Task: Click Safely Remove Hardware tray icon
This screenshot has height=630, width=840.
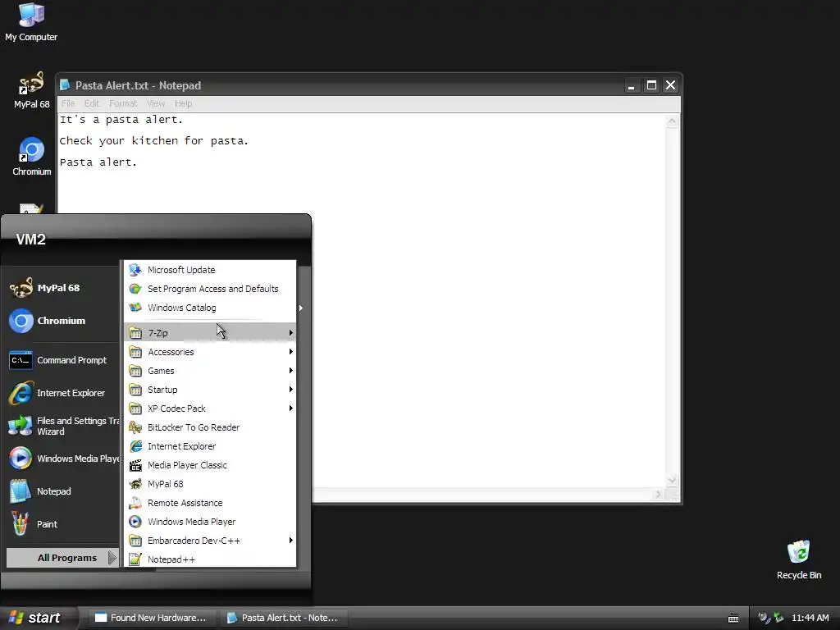Action: [778, 618]
